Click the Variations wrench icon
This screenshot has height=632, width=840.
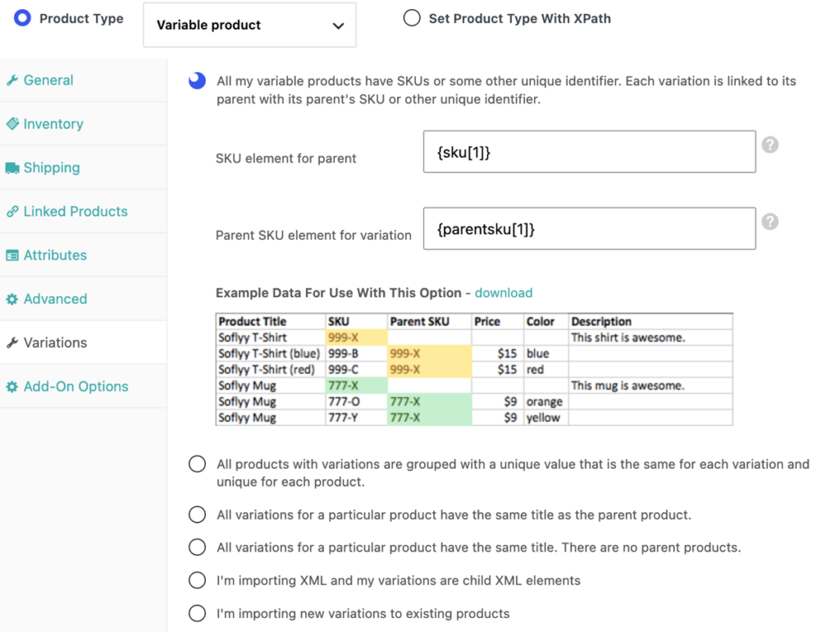point(12,342)
